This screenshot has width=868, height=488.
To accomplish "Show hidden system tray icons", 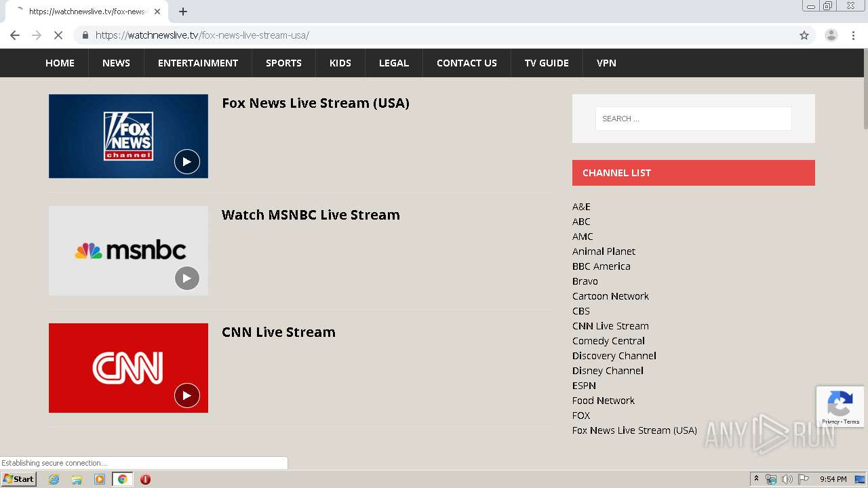I will [756, 479].
